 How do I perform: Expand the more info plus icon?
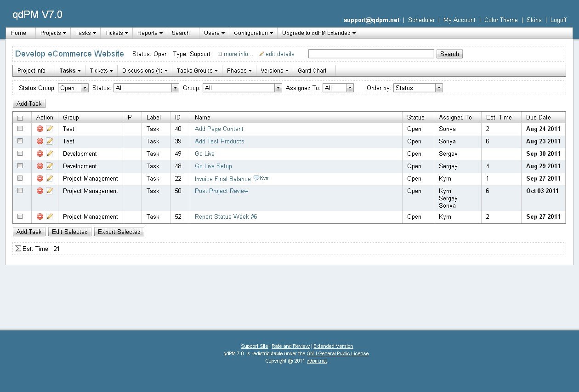click(x=220, y=54)
